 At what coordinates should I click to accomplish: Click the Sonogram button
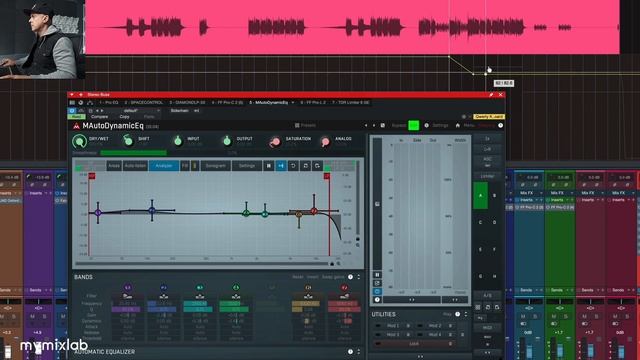point(216,166)
